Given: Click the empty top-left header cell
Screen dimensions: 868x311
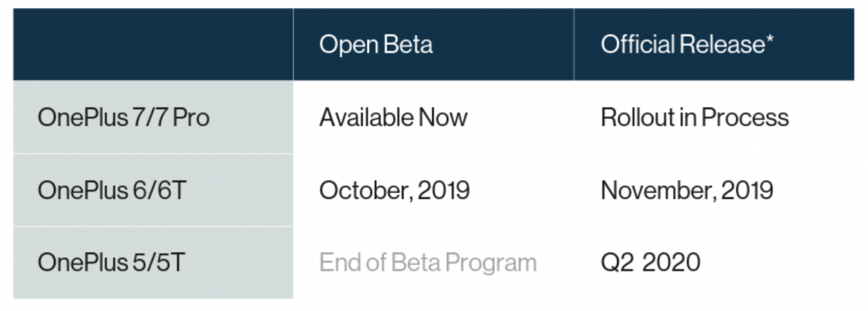Looking at the screenshot, I should [153, 44].
